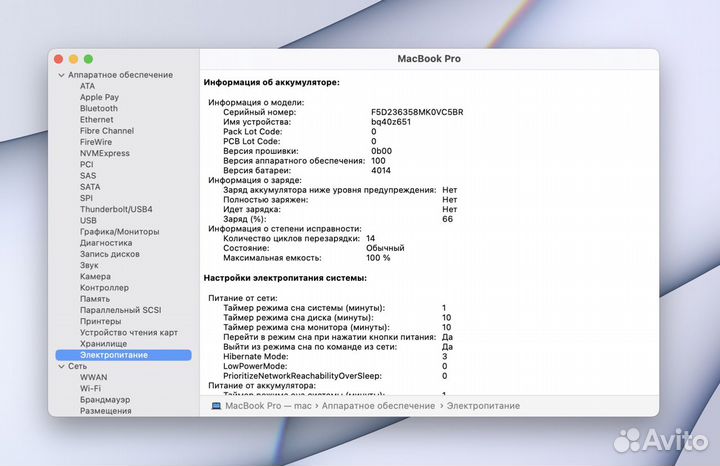Click the yellow minimize window button
This screenshot has width=720, height=466.
(x=73, y=59)
